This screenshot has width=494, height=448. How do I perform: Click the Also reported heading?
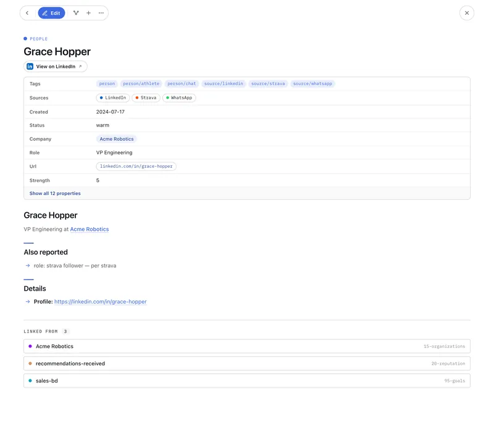46,252
